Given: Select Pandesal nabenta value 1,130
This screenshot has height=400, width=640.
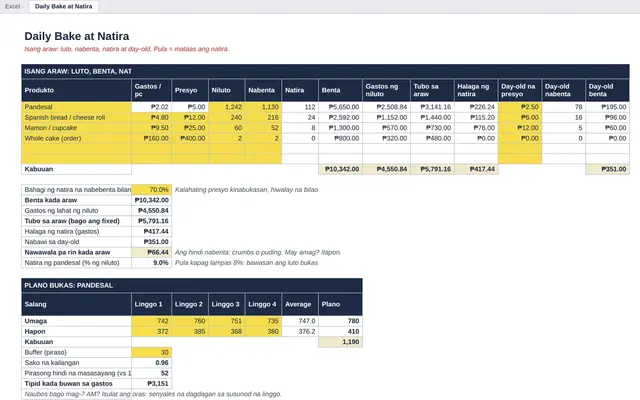Looking at the screenshot, I should pyautogui.click(x=263, y=107).
